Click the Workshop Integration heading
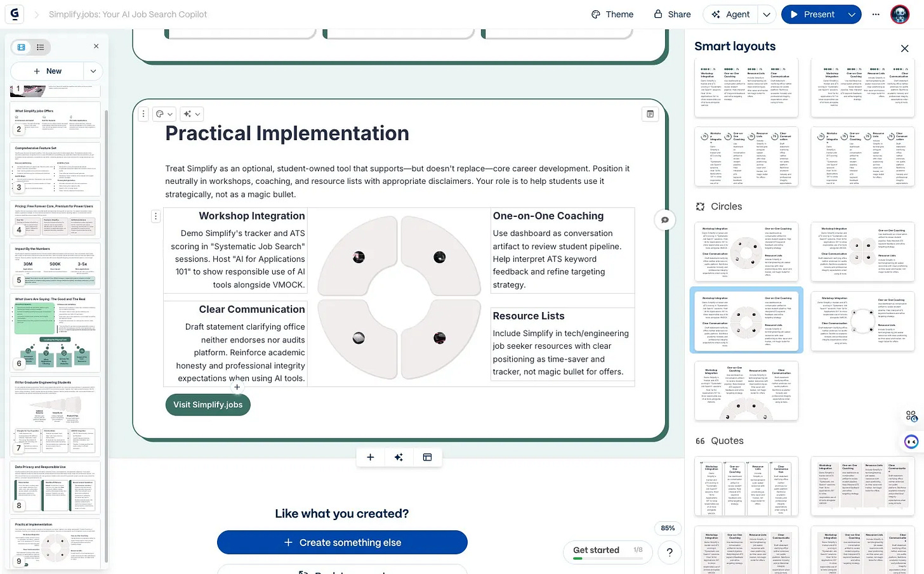The height and width of the screenshot is (574, 924). click(252, 216)
